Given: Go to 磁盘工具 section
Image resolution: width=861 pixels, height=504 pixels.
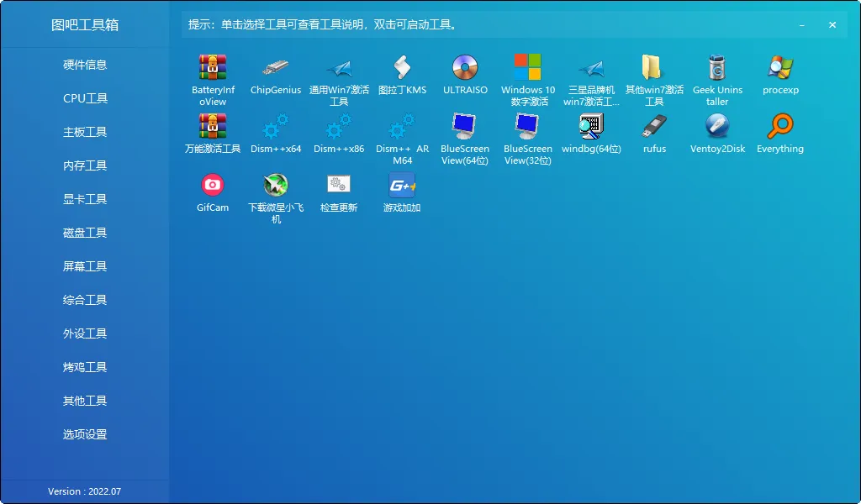Looking at the screenshot, I should tap(84, 233).
